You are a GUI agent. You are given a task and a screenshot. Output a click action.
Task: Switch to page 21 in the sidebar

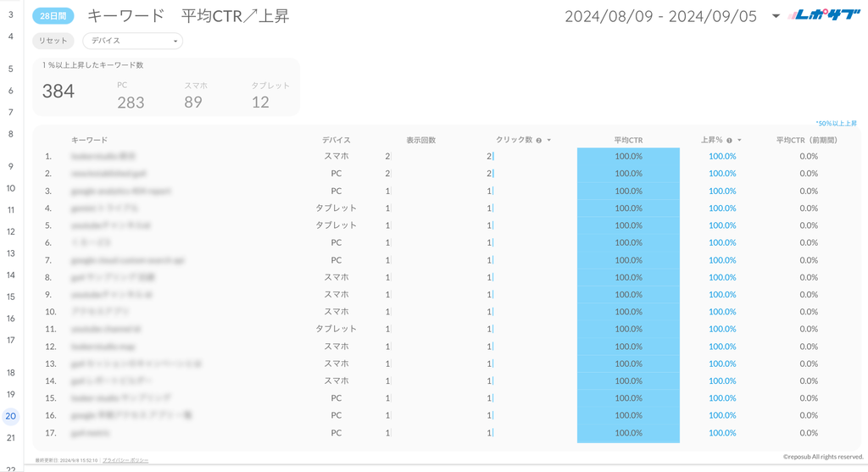pyautogui.click(x=10, y=438)
